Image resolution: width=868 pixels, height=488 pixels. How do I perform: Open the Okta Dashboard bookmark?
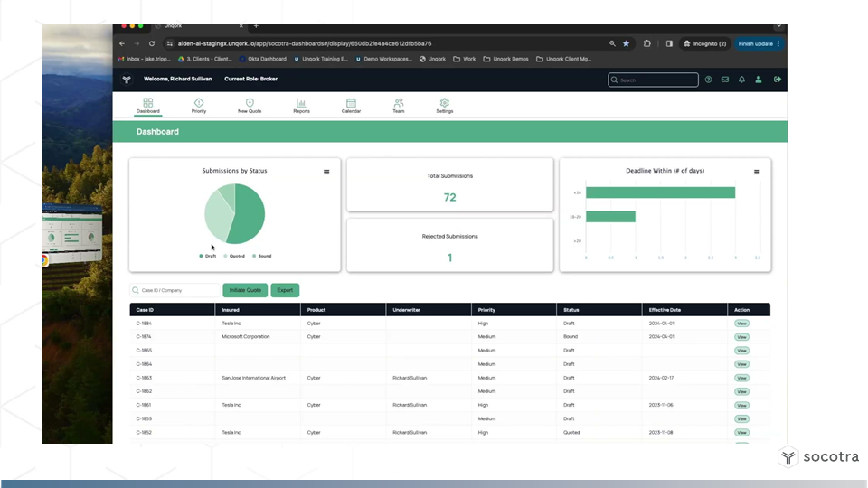[x=263, y=59]
